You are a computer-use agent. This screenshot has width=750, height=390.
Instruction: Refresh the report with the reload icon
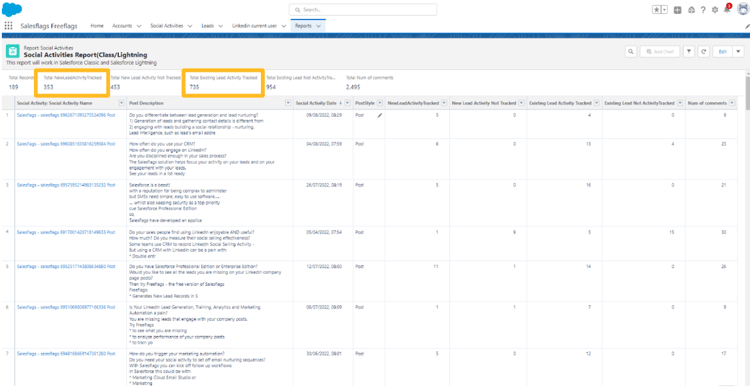[x=704, y=52]
